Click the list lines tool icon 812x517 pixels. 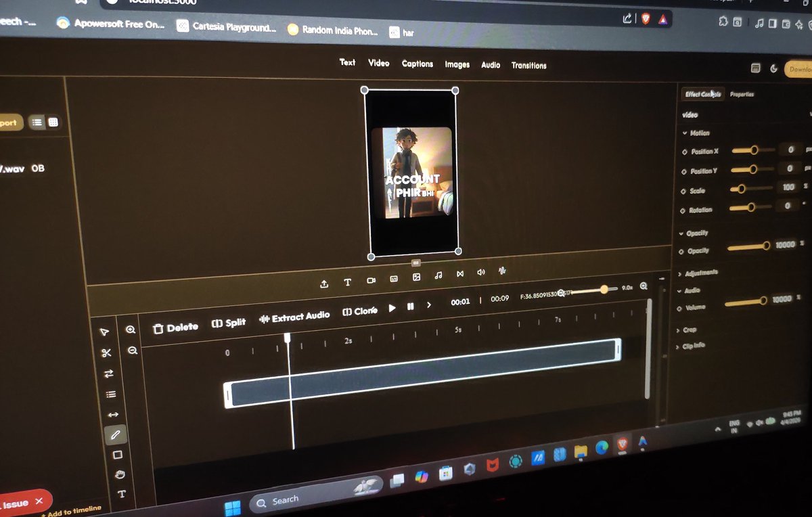(x=111, y=394)
